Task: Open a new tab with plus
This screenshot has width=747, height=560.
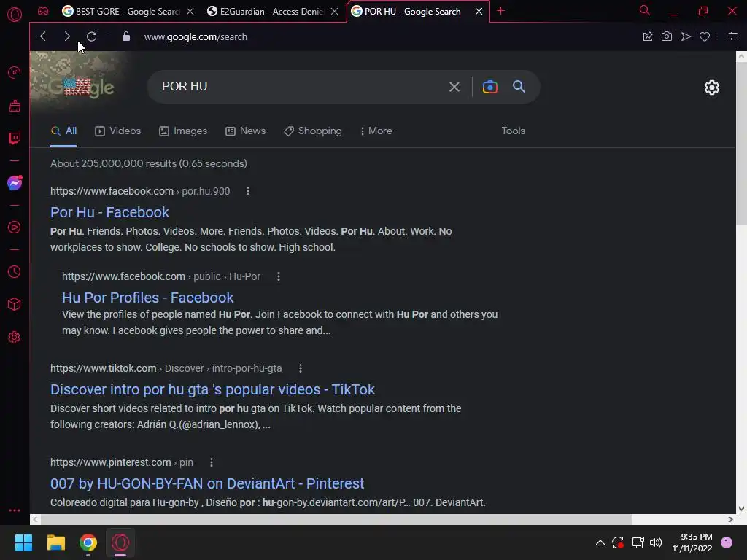Action: tap(500, 10)
